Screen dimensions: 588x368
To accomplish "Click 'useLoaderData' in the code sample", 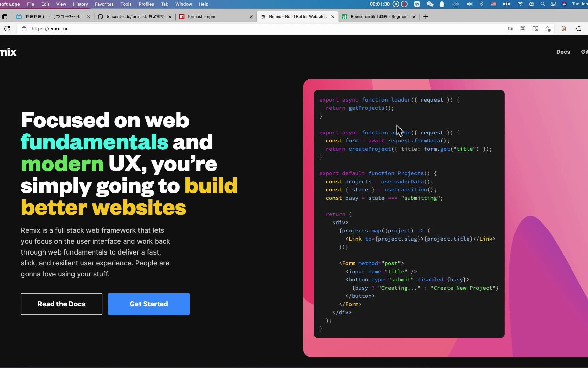I will [x=402, y=182].
